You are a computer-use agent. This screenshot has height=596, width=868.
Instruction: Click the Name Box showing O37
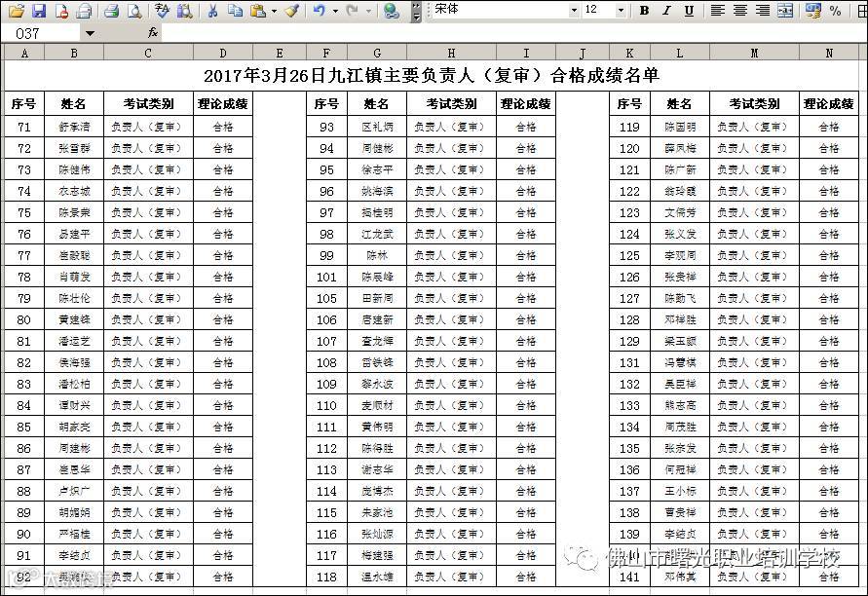41,34
